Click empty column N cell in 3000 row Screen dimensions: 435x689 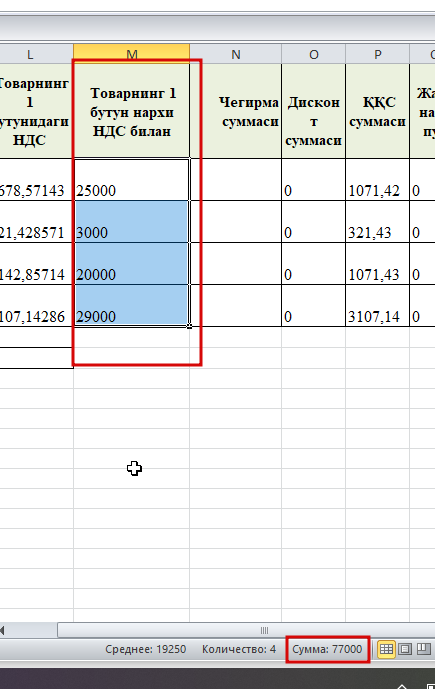click(x=236, y=222)
